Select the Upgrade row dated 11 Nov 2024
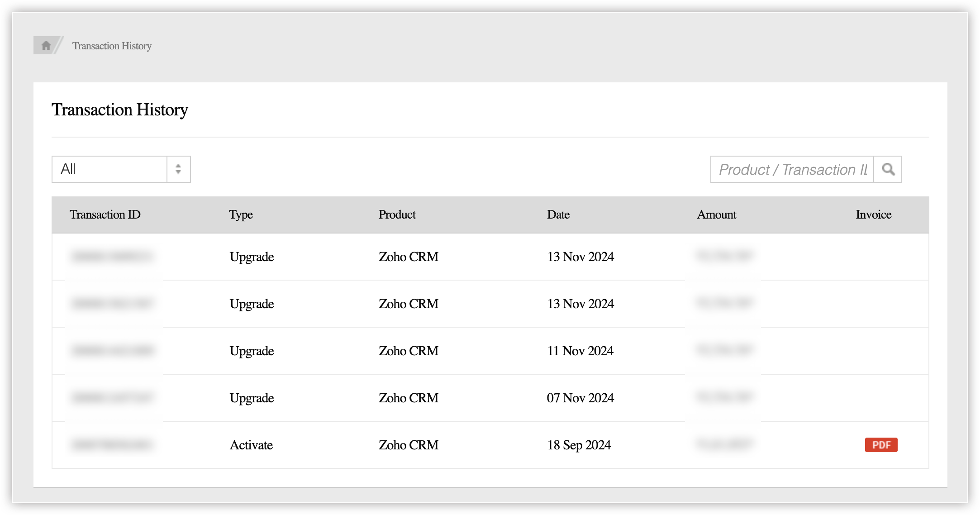This screenshot has height=515, width=980. pos(252,351)
